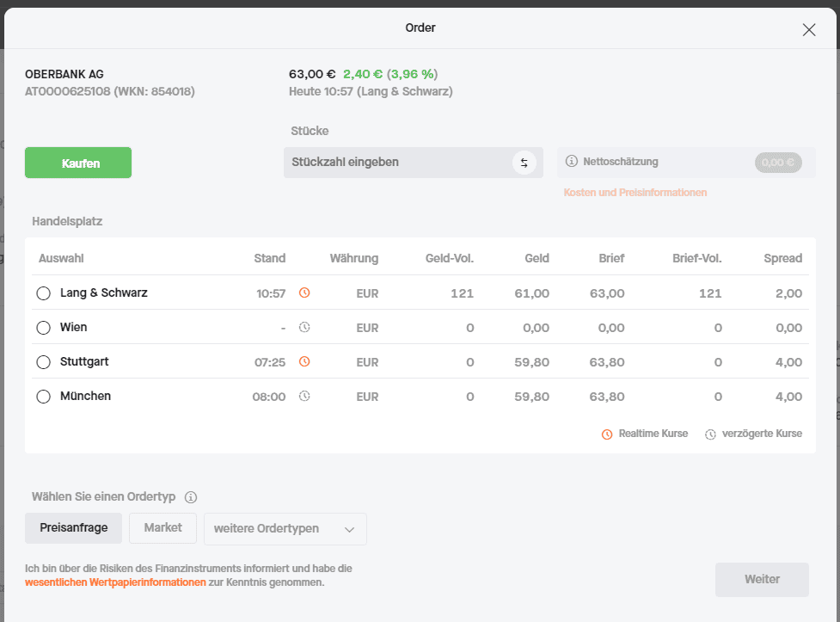Open the weitere Ordertypen dropdown
This screenshot has width=840, height=622.
285,529
